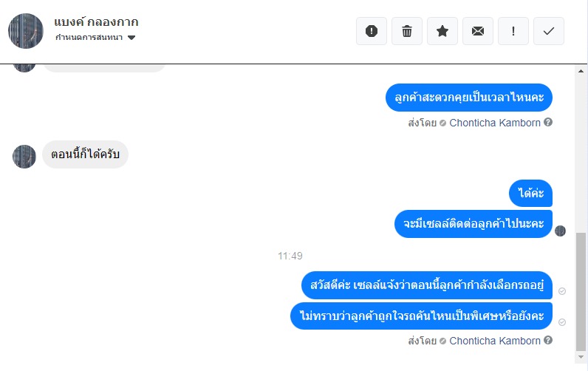588x371 pixels.
Task: Select the ได้ค่ะ message bubble
Action: [x=530, y=194]
